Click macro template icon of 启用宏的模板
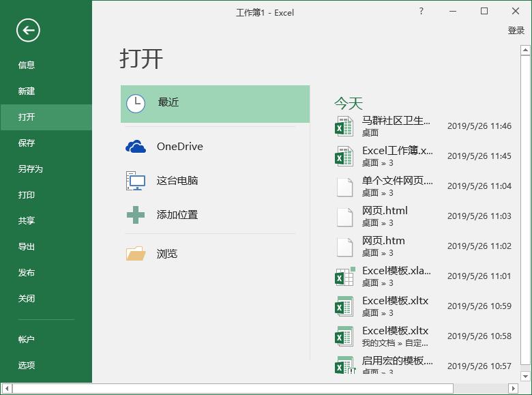The image size is (532, 395). point(345,365)
